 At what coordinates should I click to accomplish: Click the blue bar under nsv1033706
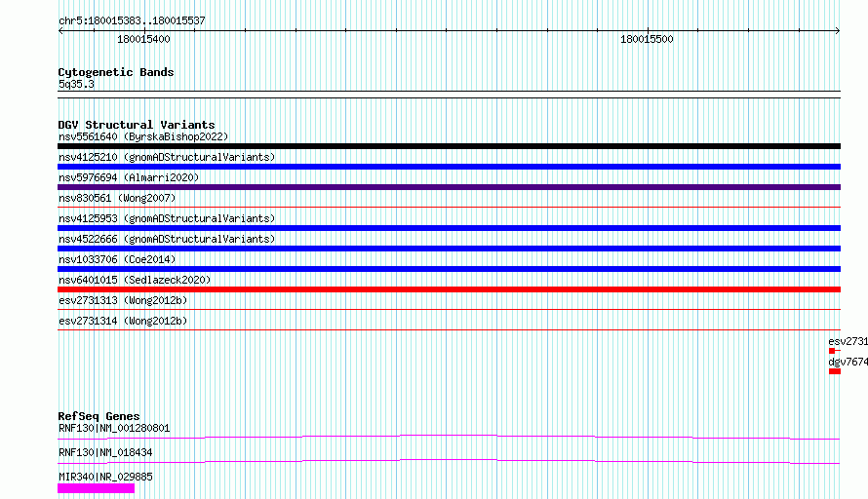coord(449,269)
